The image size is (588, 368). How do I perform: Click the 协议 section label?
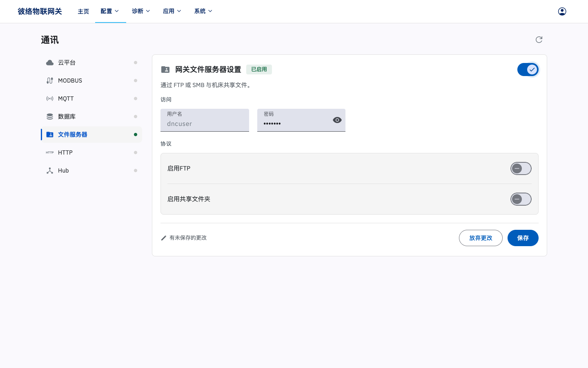[166, 144]
